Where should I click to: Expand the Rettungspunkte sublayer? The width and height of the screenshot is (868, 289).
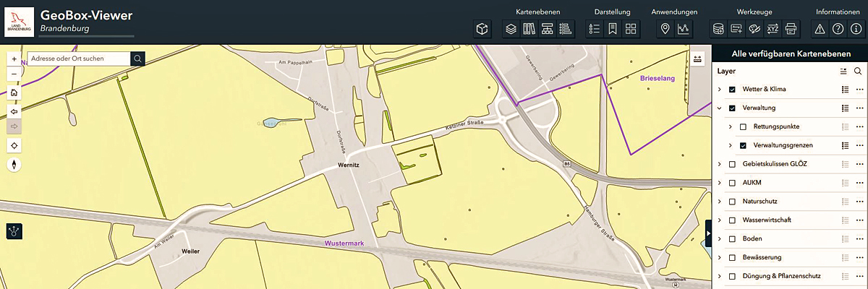point(731,126)
